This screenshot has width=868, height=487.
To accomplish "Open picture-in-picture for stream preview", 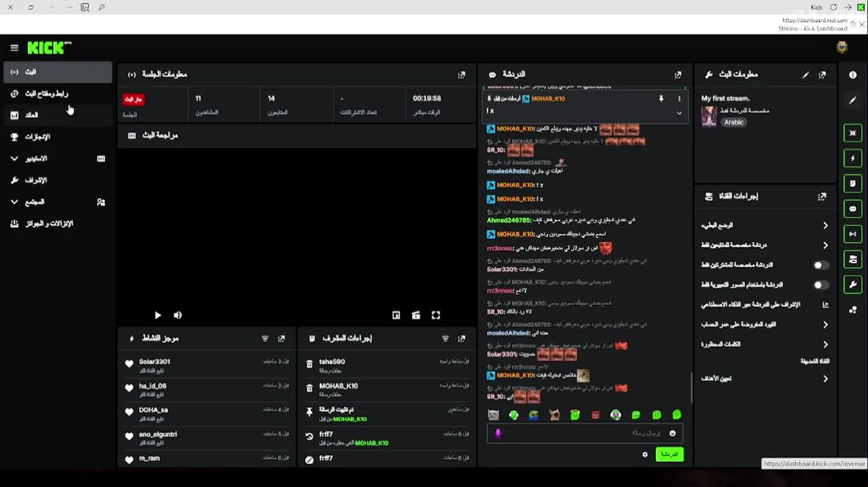I will coord(396,315).
